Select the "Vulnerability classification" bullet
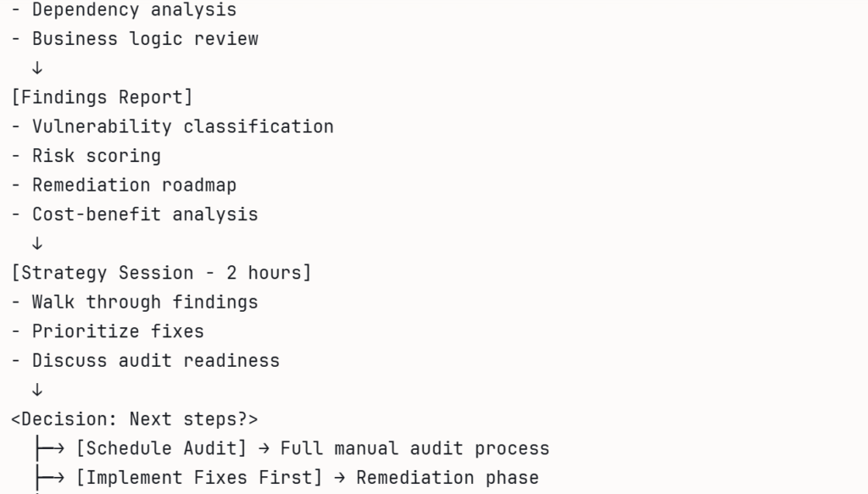 coord(182,126)
